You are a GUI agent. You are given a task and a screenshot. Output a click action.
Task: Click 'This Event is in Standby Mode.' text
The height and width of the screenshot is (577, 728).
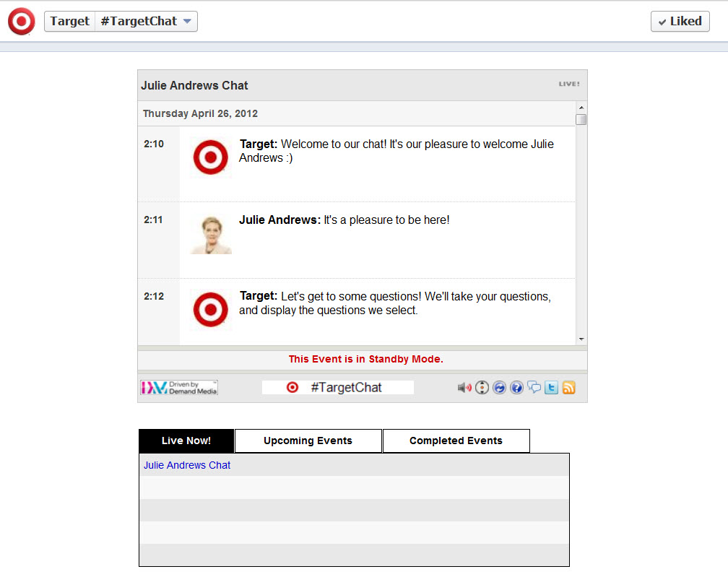coord(366,359)
